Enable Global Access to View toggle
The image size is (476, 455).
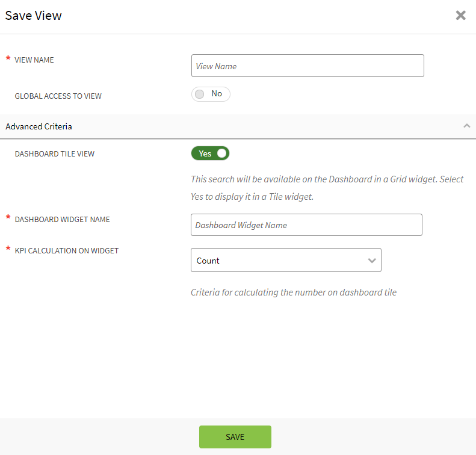pyautogui.click(x=210, y=94)
